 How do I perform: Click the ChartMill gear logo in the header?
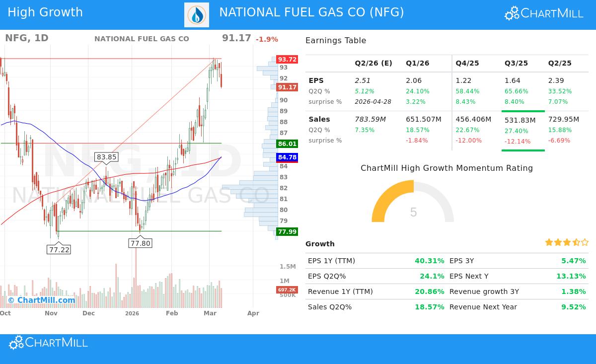pyautogui.click(x=511, y=13)
